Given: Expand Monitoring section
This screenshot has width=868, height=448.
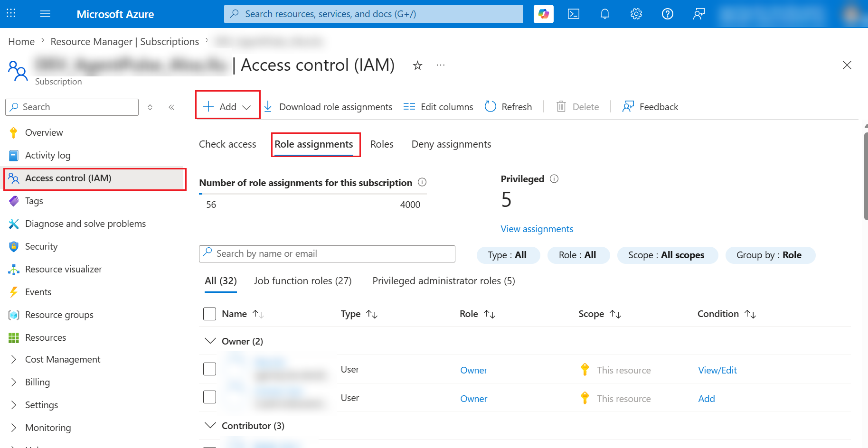Looking at the screenshot, I should [x=48, y=428].
